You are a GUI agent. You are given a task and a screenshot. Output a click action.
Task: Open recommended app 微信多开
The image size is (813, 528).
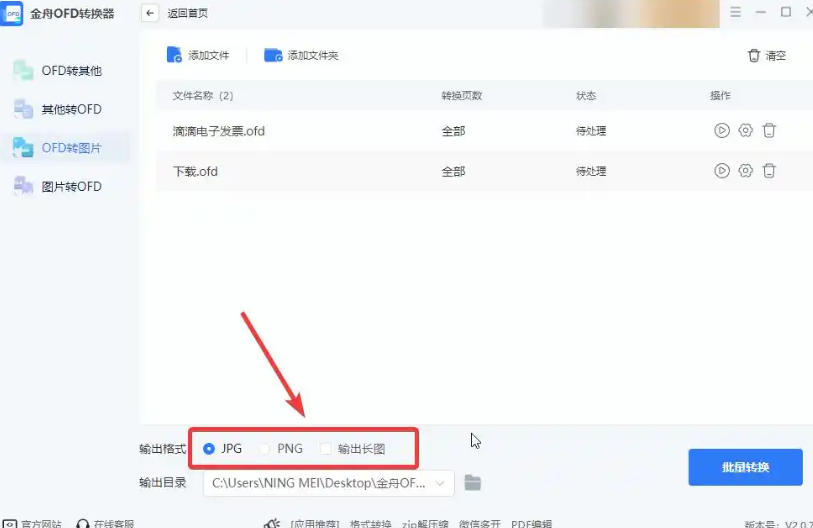pyautogui.click(x=480, y=524)
